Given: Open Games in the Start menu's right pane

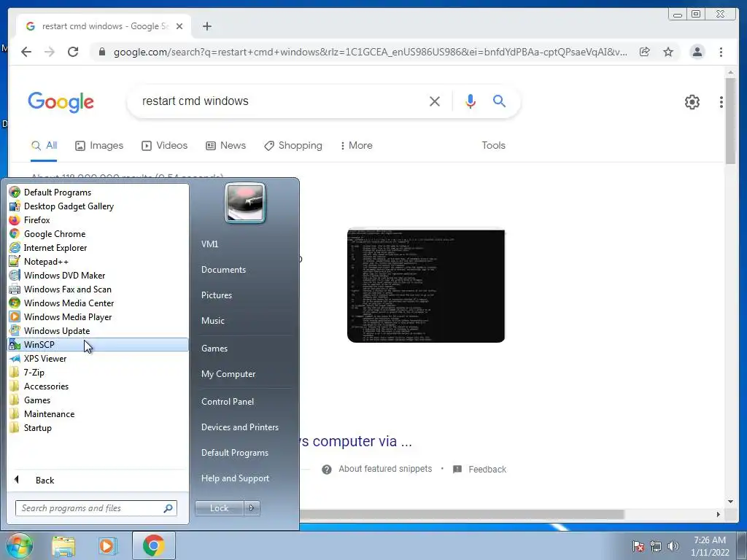Looking at the screenshot, I should [214, 348].
